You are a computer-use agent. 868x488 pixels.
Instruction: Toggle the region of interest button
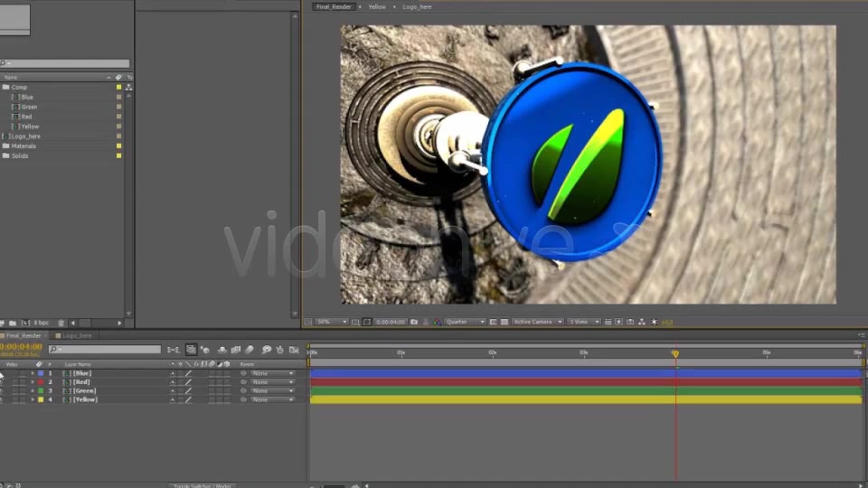(493, 322)
